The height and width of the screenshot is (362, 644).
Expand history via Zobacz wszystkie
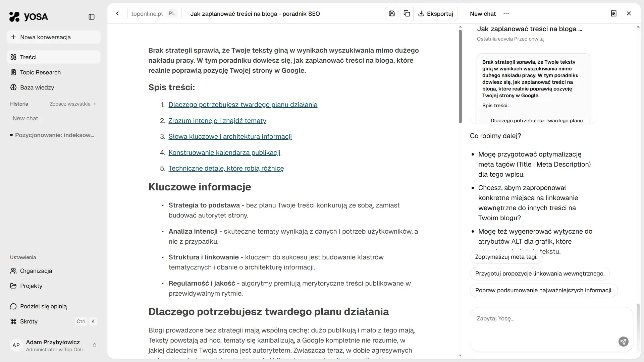point(73,104)
